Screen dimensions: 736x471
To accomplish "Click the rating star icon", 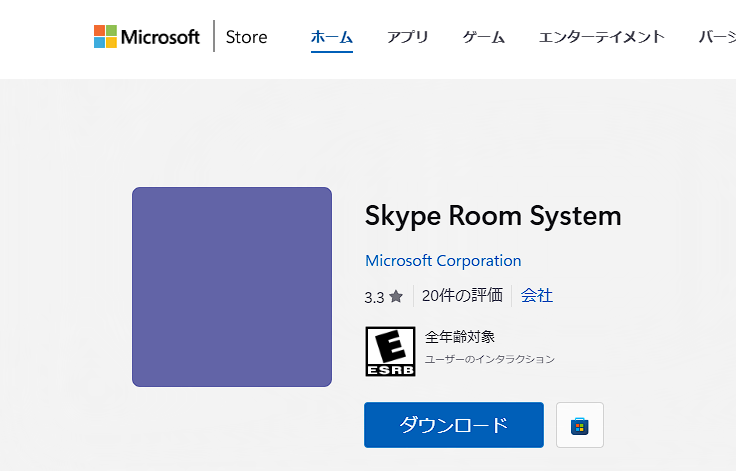I will click(x=396, y=297).
